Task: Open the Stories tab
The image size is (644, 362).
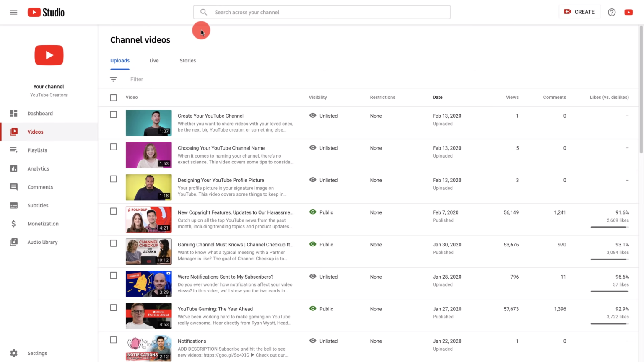Action: (187, 60)
